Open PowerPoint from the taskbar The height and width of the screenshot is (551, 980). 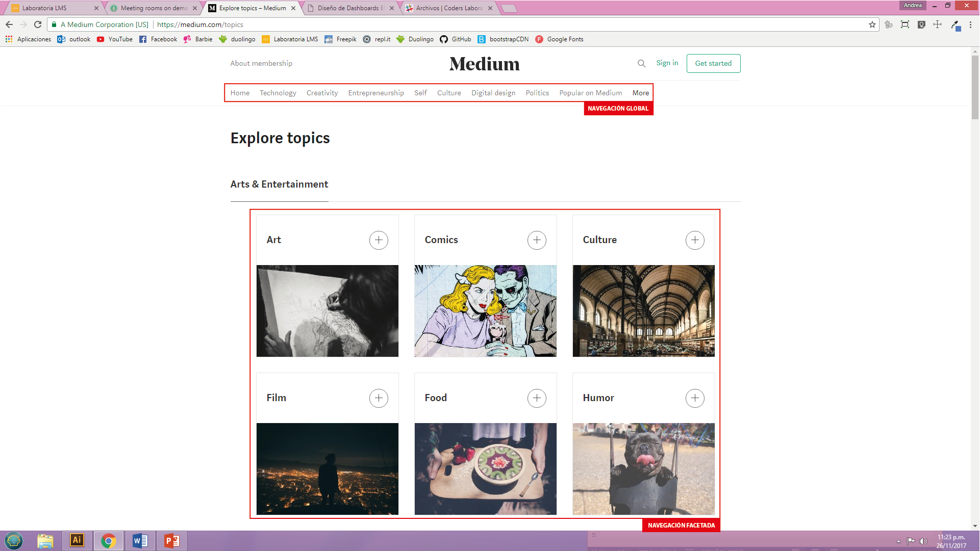172,540
